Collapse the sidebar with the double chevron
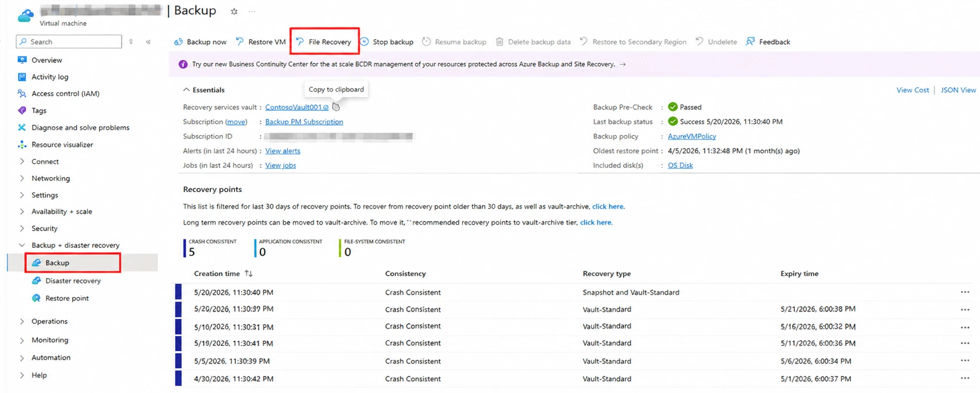Screen dimensions: 980x393 (x=148, y=42)
